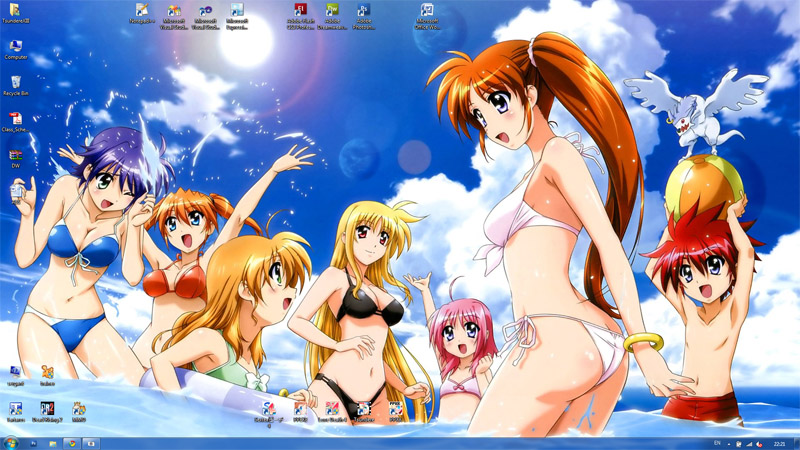This screenshot has width=800, height=450.
Task: Open the Recycle Bin
Action: click(16, 86)
